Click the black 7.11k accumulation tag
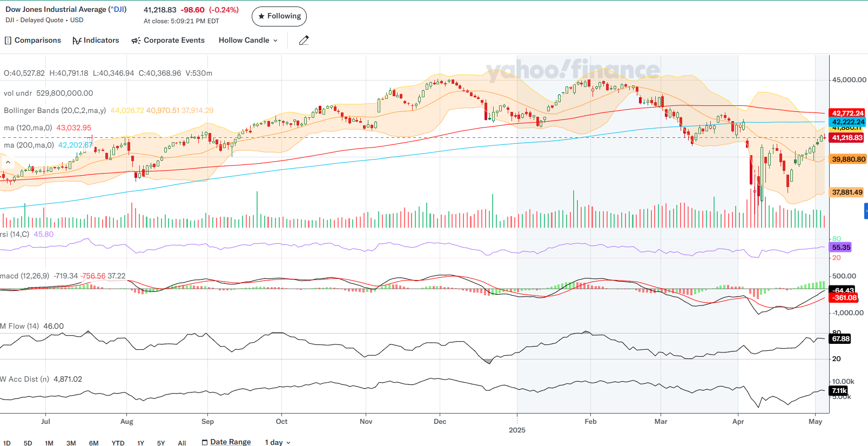This screenshot has height=446, width=868. click(839, 390)
